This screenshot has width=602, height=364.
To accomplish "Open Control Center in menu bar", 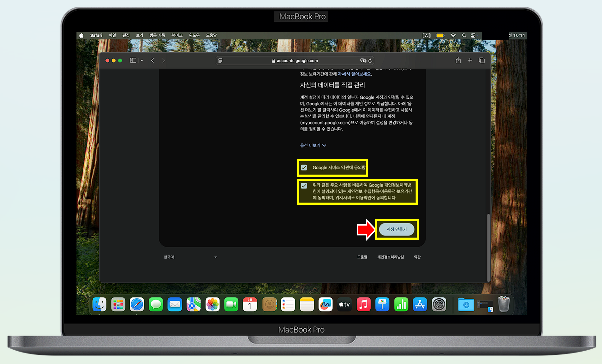I will 473,35.
